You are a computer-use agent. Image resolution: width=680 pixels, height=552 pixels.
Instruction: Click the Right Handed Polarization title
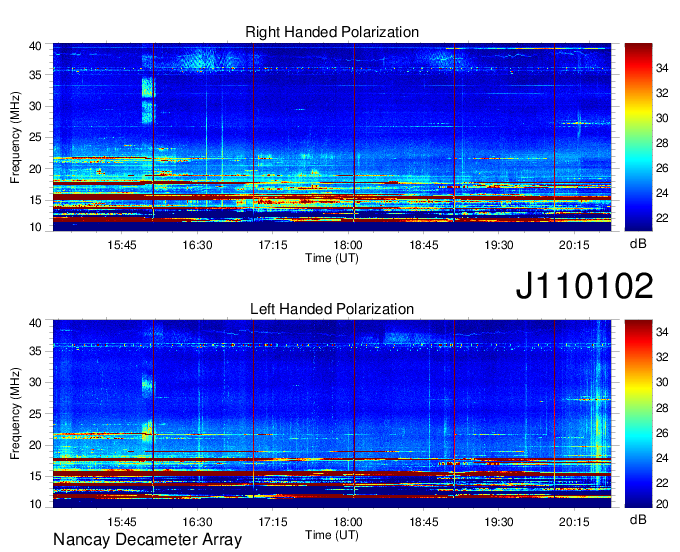(332, 32)
